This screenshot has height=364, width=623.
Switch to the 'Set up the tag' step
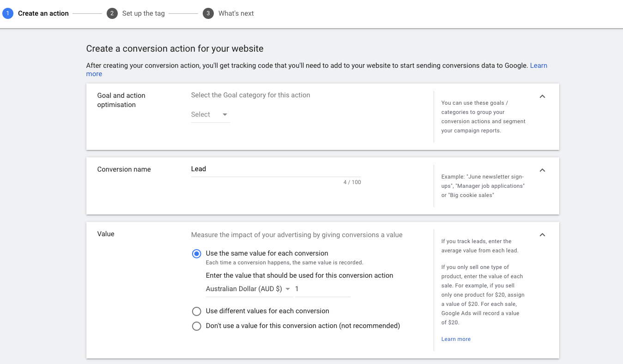click(x=143, y=13)
